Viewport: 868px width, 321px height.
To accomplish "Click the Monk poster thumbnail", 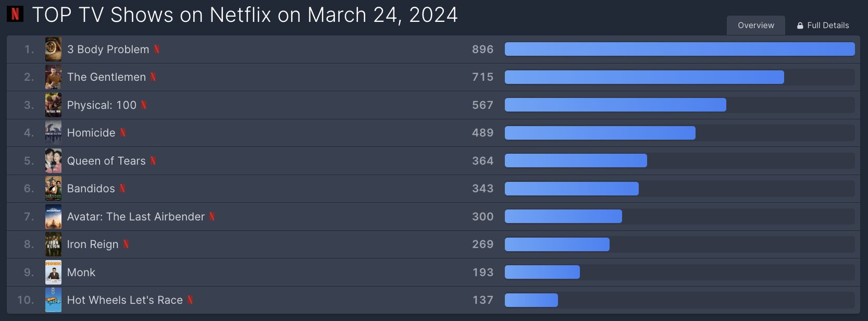I will tap(53, 273).
